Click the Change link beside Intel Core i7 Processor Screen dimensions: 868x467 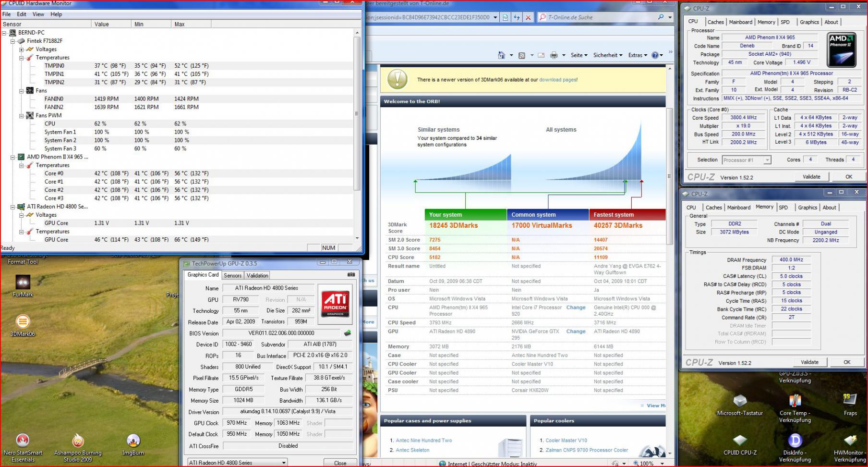pos(576,307)
